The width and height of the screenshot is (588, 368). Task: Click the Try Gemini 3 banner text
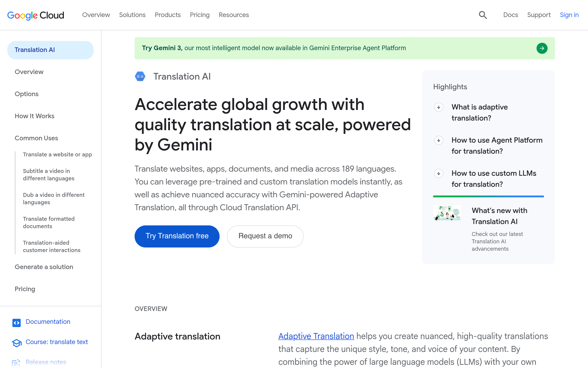click(274, 48)
